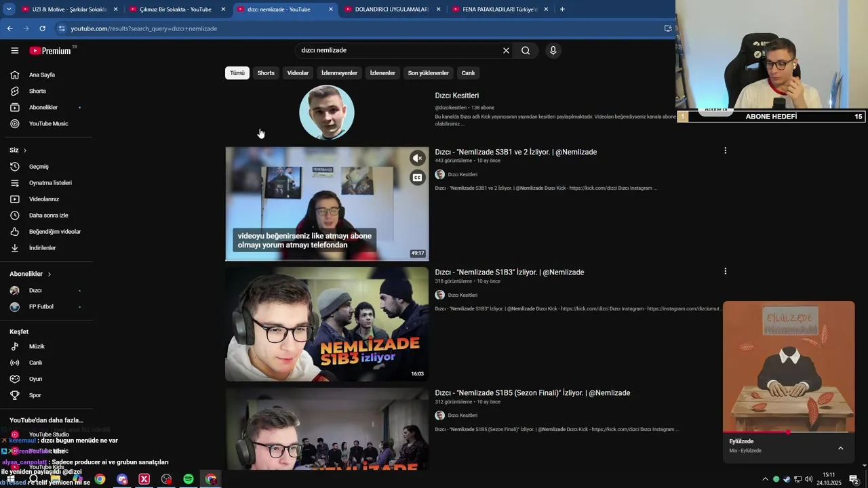Select the İzlenmeyenler filter chip
The image size is (868, 488).
339,73
